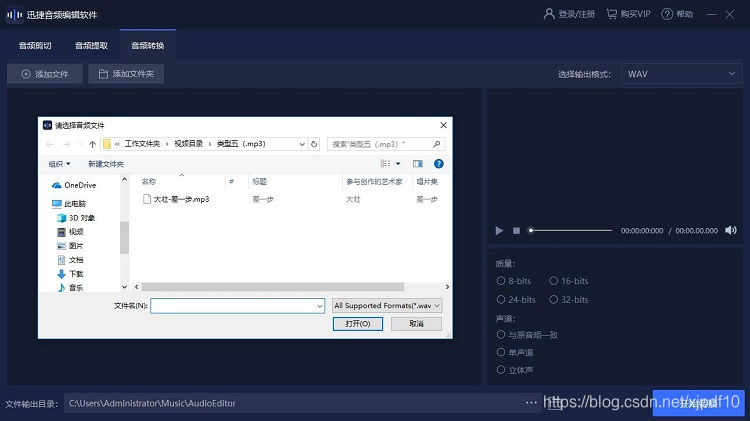Select 单声道 mono channel option
The image size is (750, 421).
[x=515, y=353]
